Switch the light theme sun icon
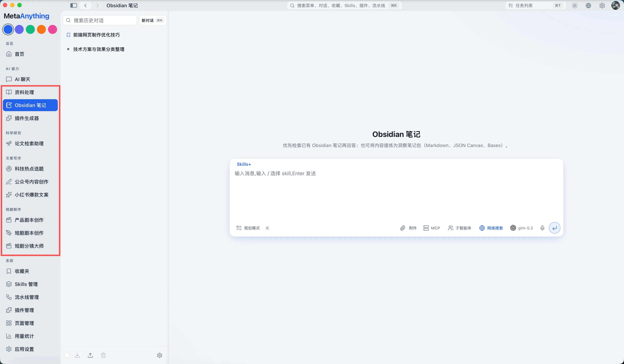 point(575,5)
